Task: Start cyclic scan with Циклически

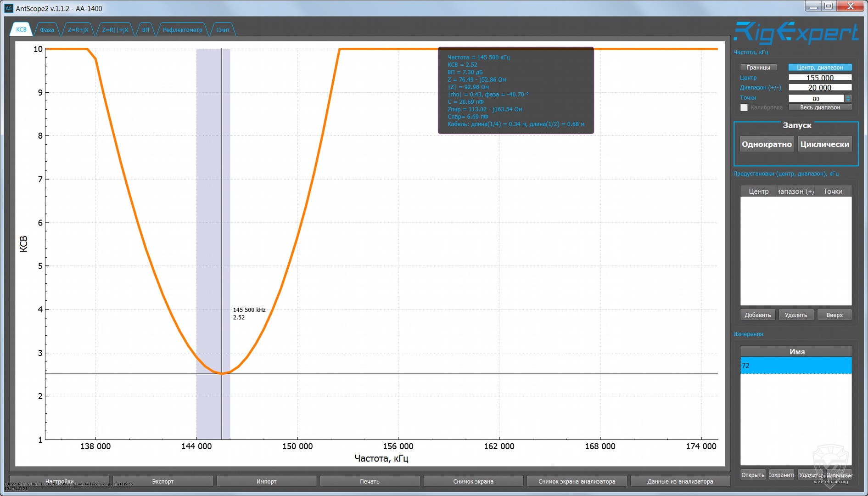Action: (x=824, y=144)
